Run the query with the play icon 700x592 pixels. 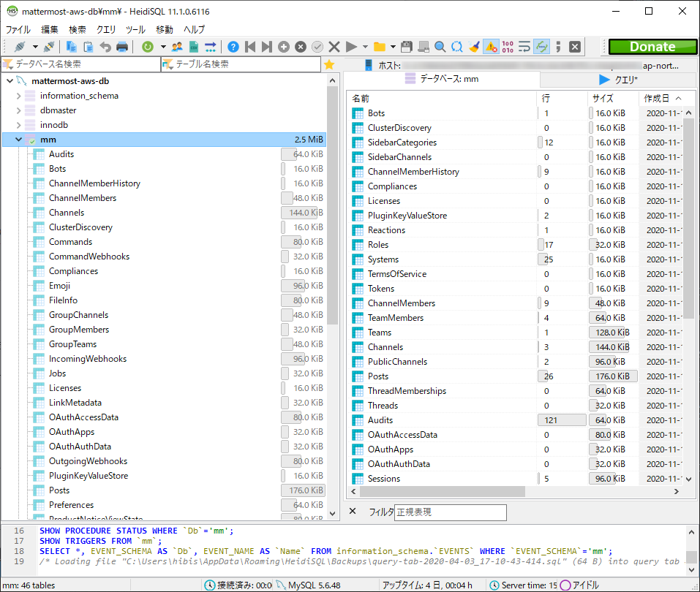pos(351,47)
